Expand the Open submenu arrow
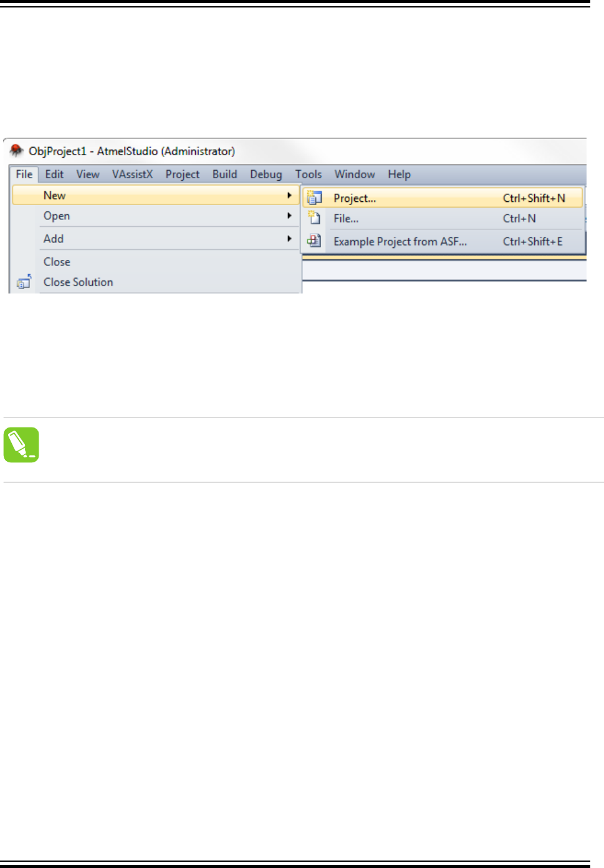 pos(289,216)
